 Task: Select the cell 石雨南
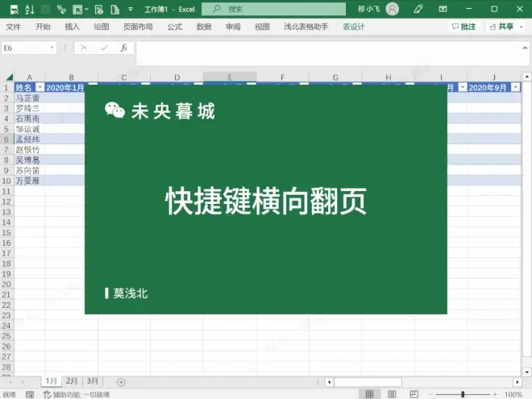[x=29, y=118]
